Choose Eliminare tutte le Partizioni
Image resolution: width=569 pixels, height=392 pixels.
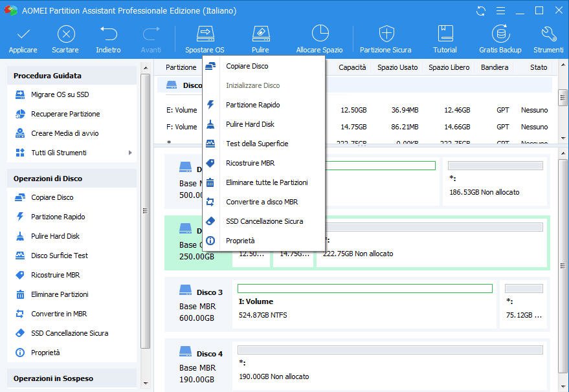pos(263,182)
